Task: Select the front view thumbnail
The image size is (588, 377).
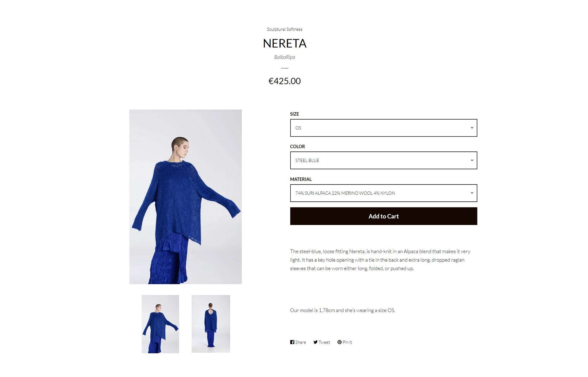Action: pyautogui.click(x=160, y=324)
